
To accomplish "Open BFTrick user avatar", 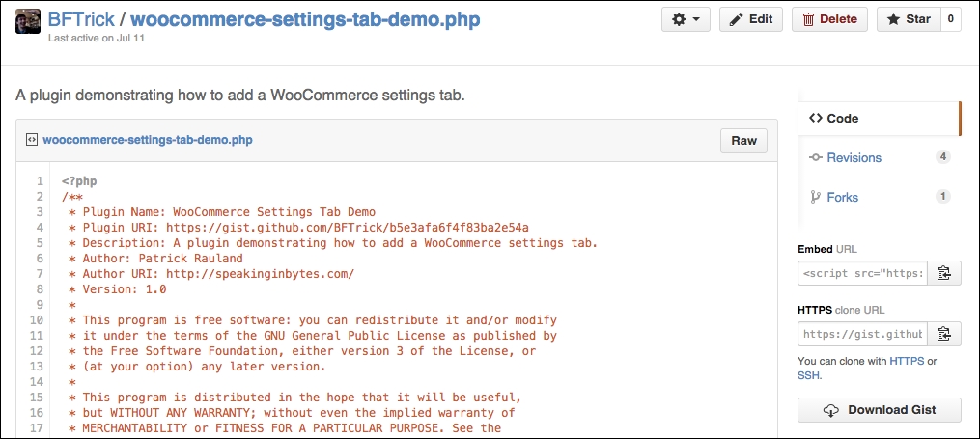I will click(x=28, y=20).
